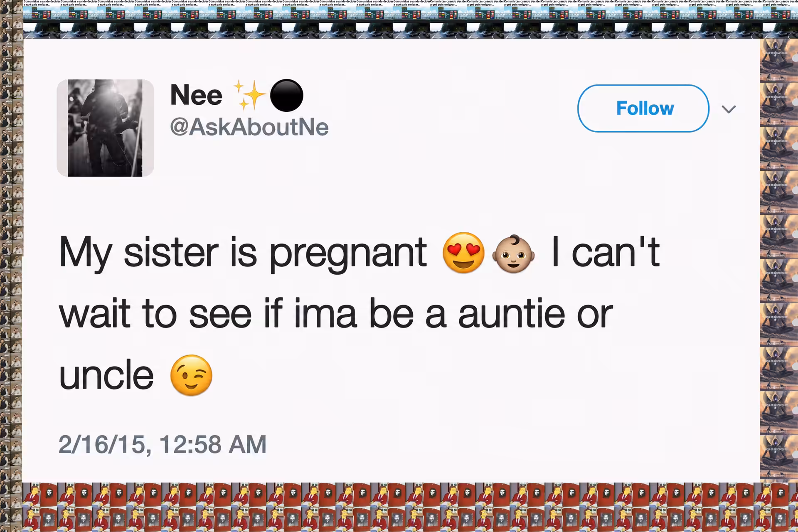Click the word "auntie" in the tweet

point(512,314)
